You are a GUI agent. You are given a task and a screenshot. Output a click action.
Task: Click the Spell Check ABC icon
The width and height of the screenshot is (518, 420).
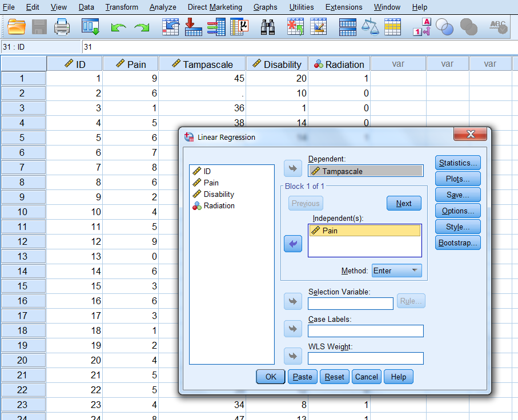(498, 27)
